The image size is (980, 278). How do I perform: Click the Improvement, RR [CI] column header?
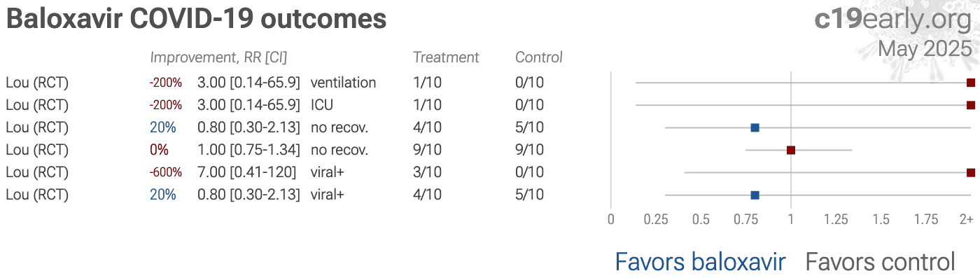218,57
